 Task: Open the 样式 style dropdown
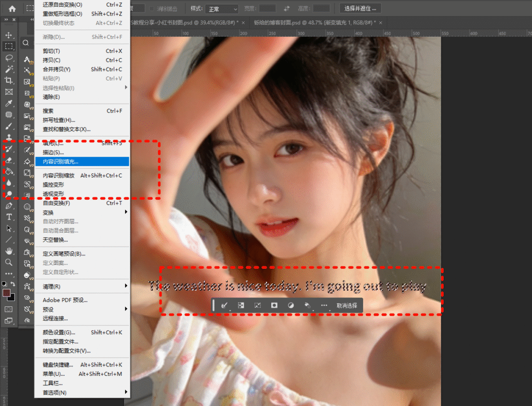[x=221, y=9]
